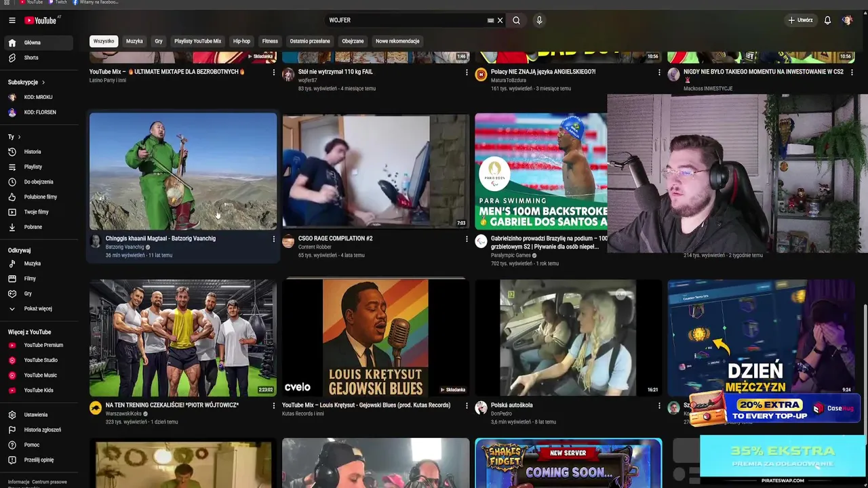868x488 pixels.
Task: Open Muzyka under Odkrywaj
Action: coord(38,264)
